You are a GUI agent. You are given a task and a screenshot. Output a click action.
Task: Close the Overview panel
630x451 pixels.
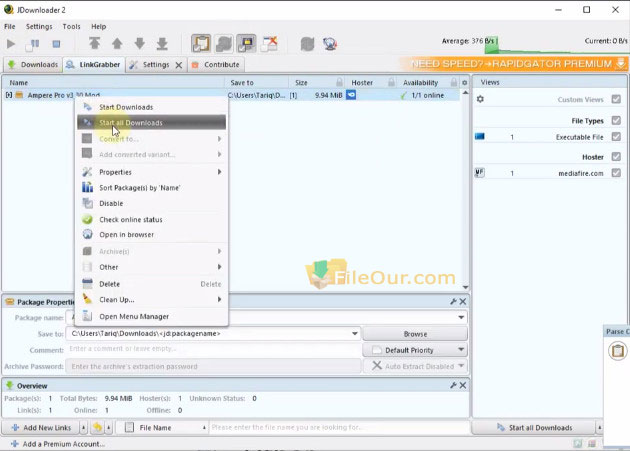click(463, 385)
